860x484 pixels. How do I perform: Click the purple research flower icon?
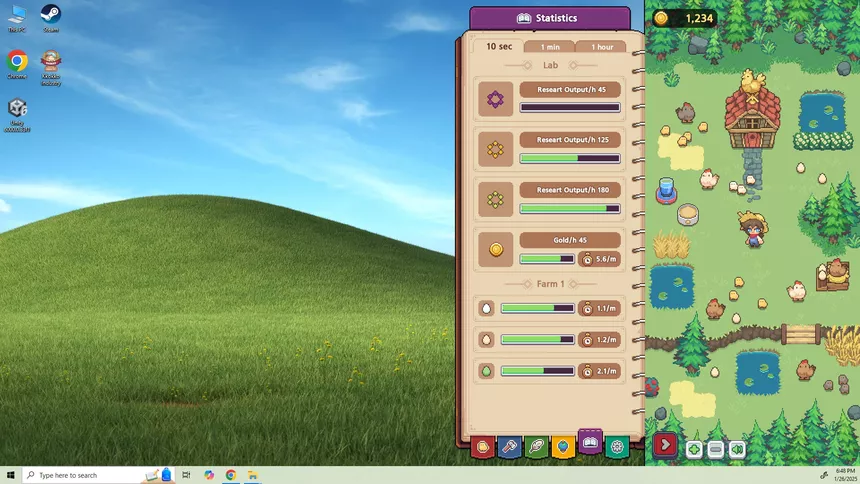[x=495, y=99]
